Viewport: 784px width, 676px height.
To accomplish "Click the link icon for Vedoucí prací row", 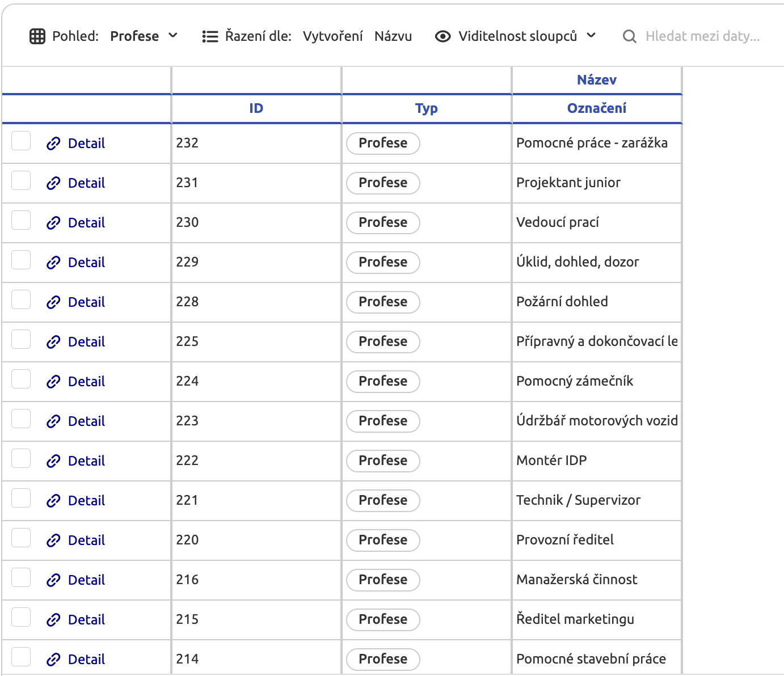I will click(x=53, y=223).
